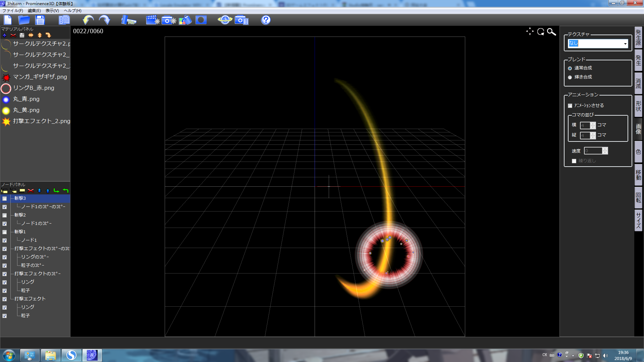The width and height of the screenshot is (644, 362).
Task: Open the 表示(V) menu
Action: click(52, 11)
